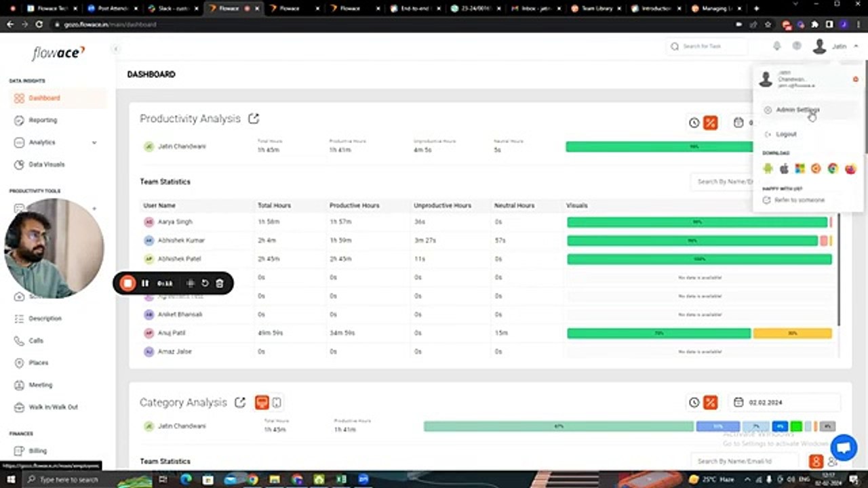The width and height of the screenshot is (868, 488).
Task: Open the Dashboard page
Action: point(58,98)
